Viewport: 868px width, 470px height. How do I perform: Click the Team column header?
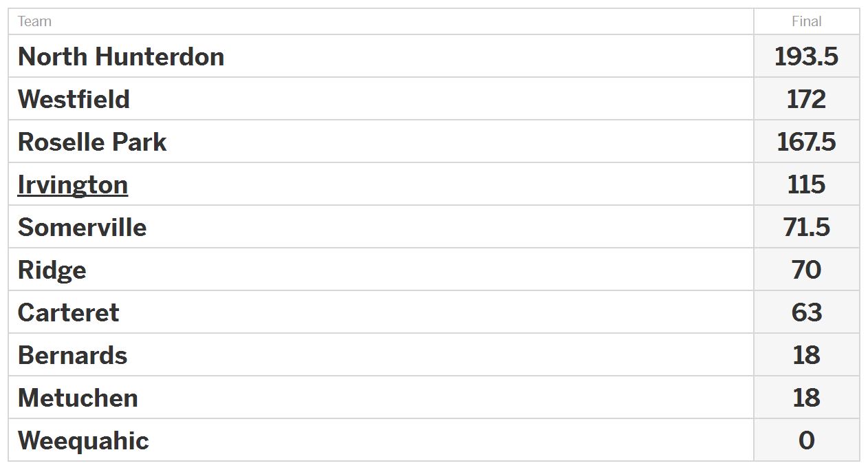coord(34,21)
